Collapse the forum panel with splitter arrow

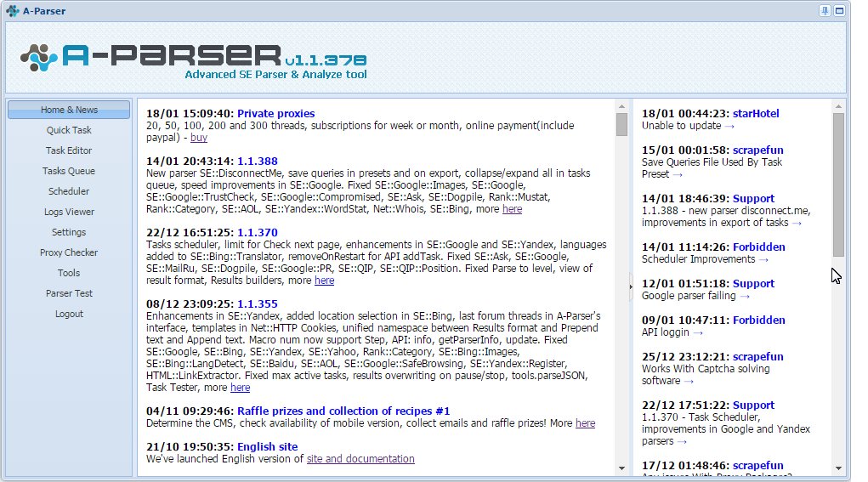pos(631,286)
